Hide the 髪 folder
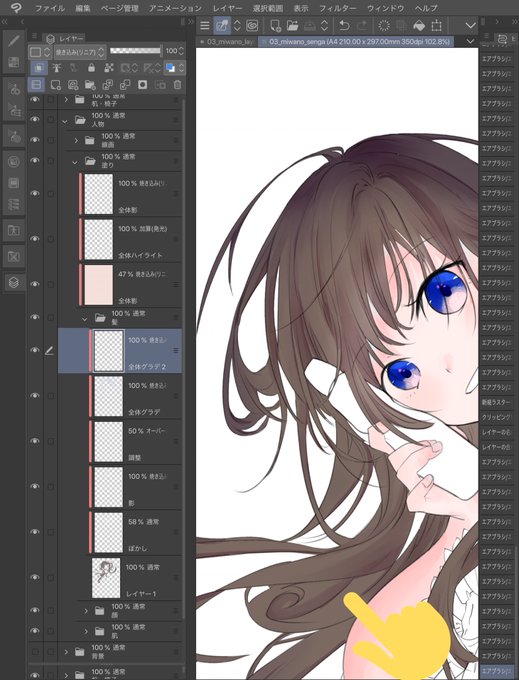 (35, 317)
